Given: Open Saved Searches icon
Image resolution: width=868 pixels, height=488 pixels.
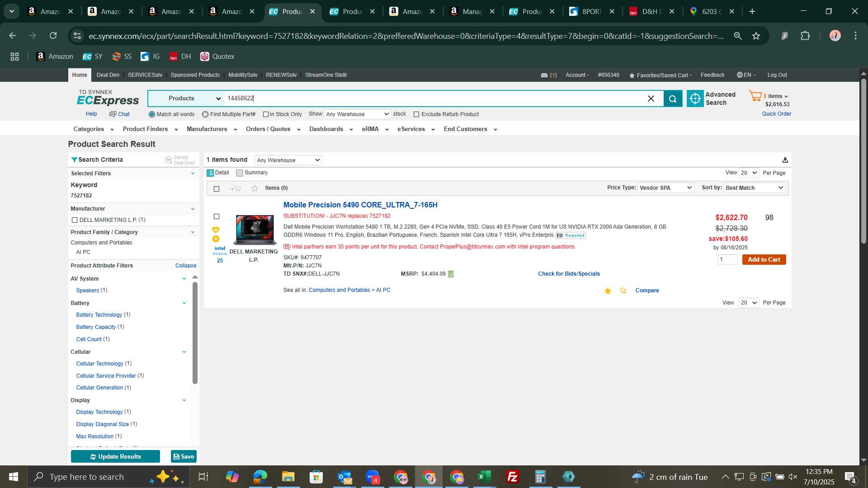Looking at the screenshot, I should [x=169, y=160].
